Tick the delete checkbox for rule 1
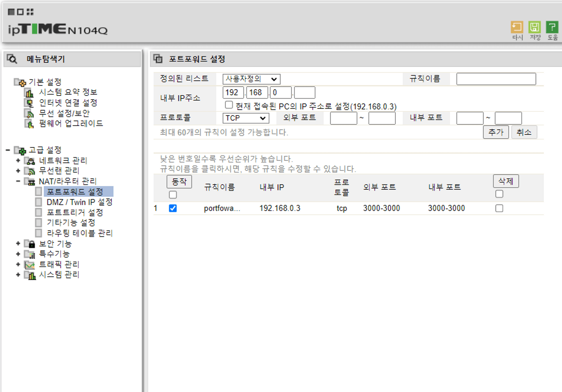This screenshot has height=392, width=562. (499, 208)
